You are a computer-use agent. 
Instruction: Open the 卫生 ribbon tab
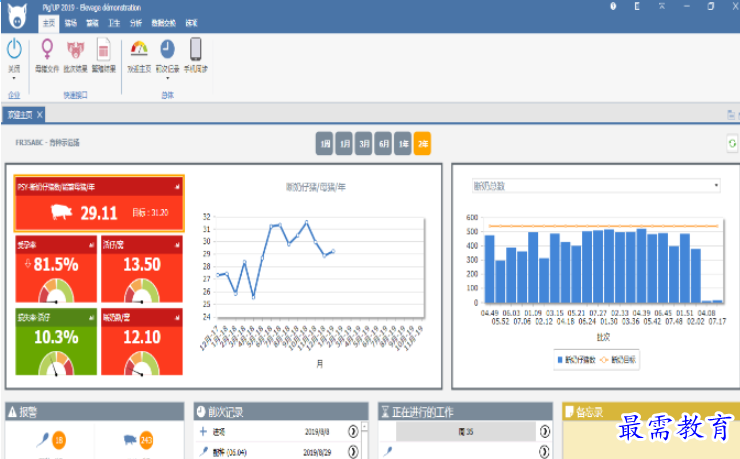tap(114, 23)
